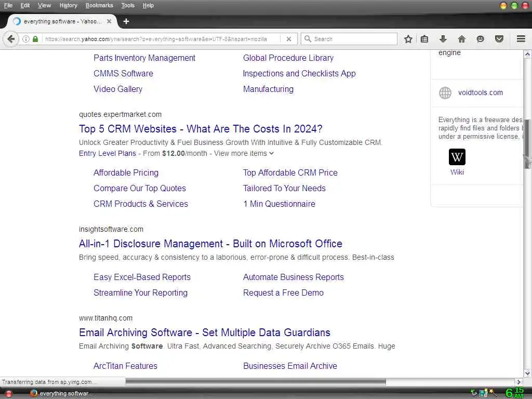Image resolution: width=532 pixels, height=399 pixels.
Task: Expand View more items chevron
Action: pyautogui.click(x=271, y=153)
